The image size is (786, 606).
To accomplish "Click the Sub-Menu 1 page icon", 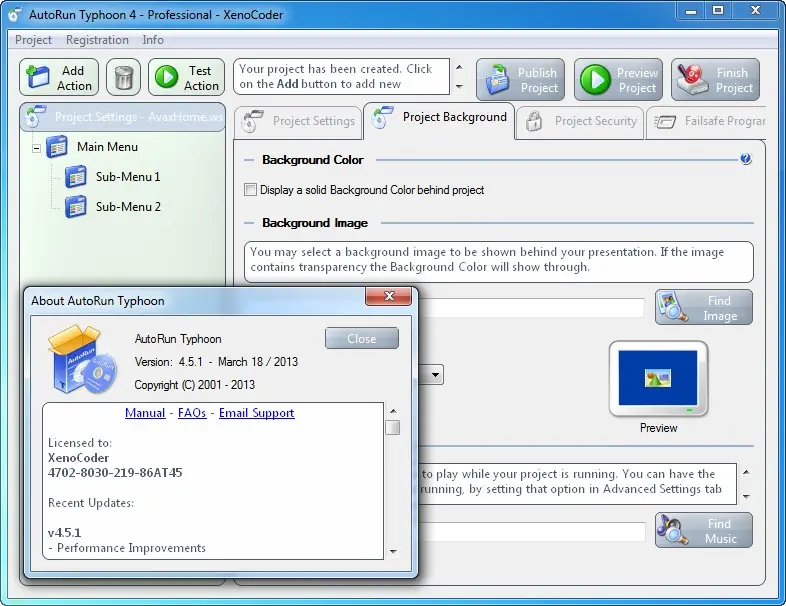I will point(76,177).
